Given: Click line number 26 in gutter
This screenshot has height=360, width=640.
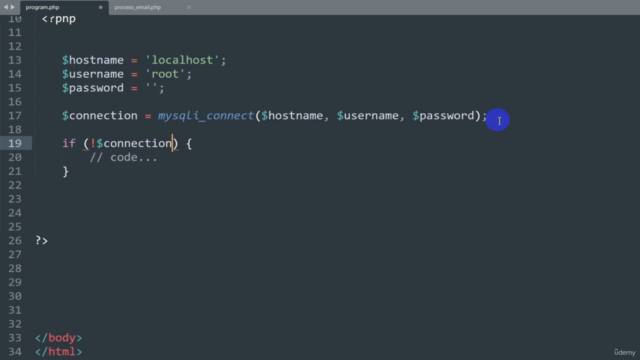Looking at the screenshot, I should point(15,241).
